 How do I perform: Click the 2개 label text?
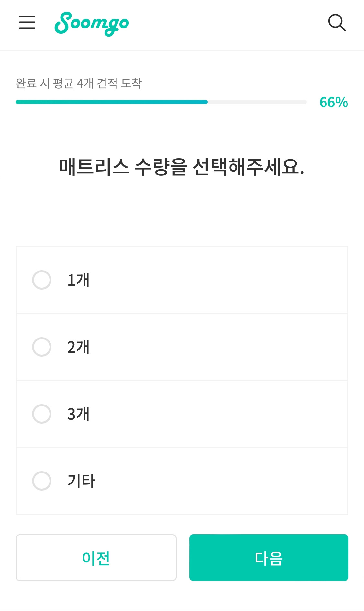point(78,347)
